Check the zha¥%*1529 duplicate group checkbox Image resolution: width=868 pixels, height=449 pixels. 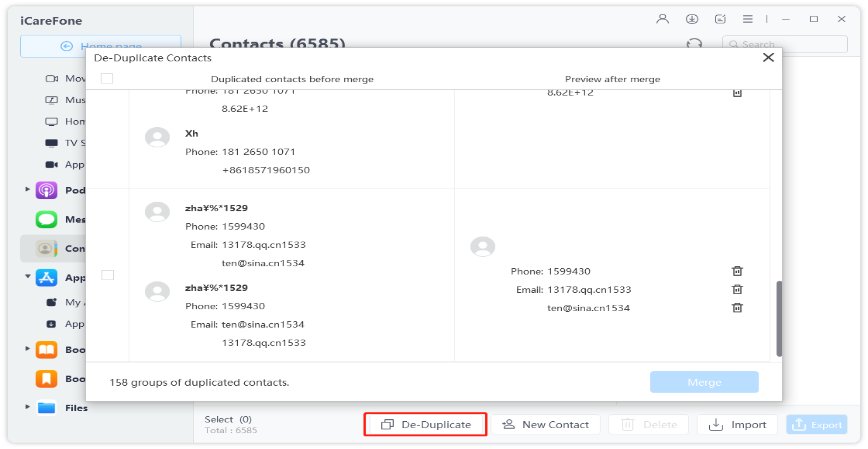(107, 275)
